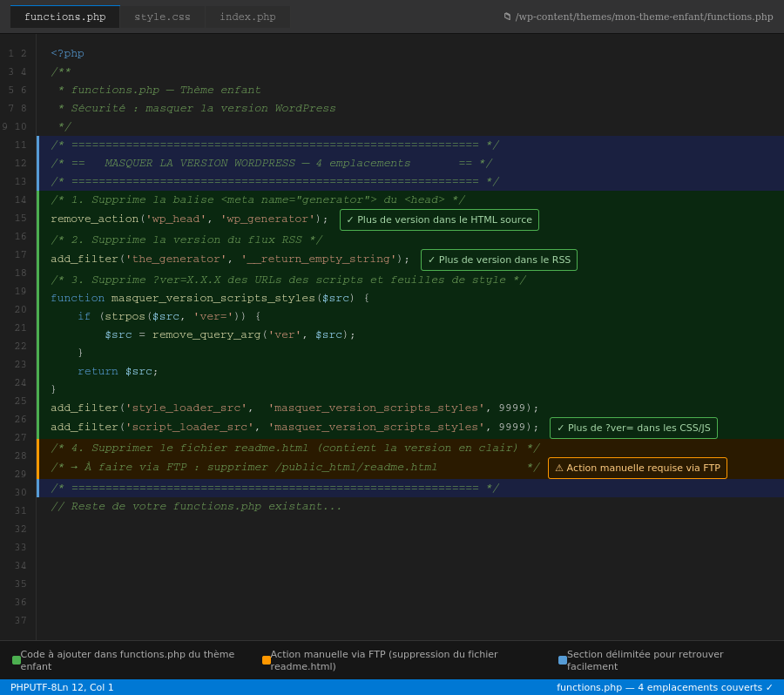This screenshot has height=695, width=784.
Task: Click the add_filter('style_loader_src') line
Action: tap(294, 408)
